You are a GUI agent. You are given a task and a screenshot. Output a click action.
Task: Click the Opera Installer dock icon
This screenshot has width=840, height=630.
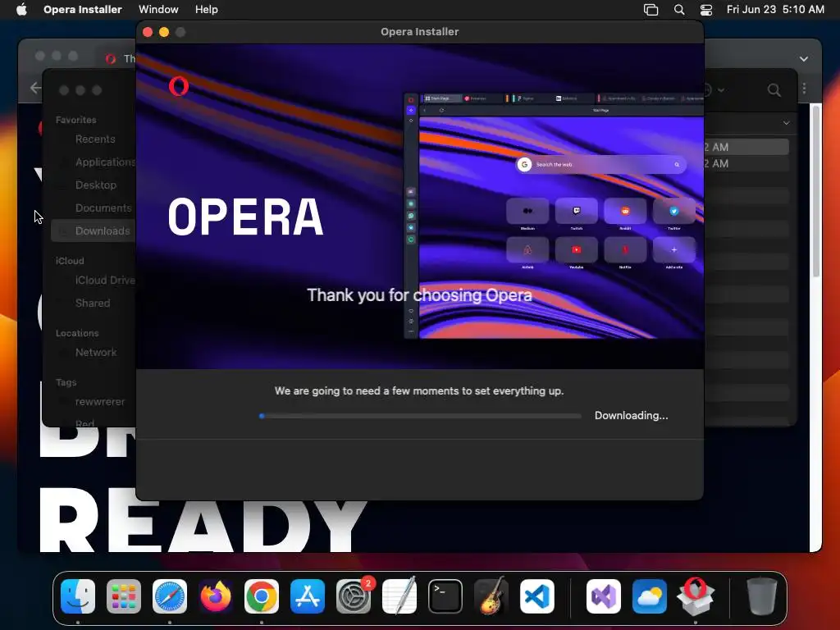(x=696, y=596)
